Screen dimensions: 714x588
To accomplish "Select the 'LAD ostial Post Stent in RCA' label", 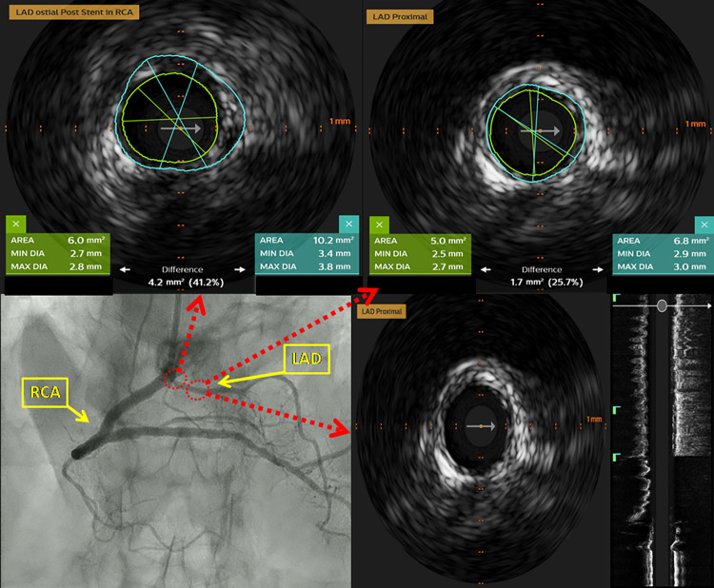I will [x=74, y=12].
